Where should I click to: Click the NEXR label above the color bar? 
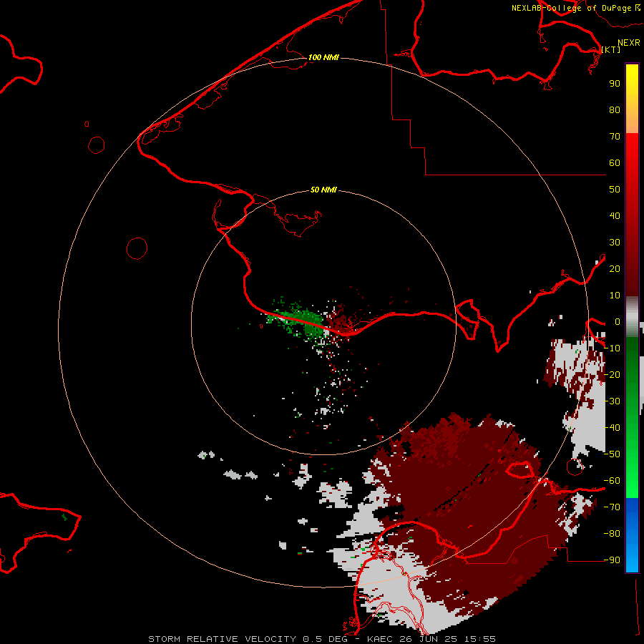click(629, 43)
